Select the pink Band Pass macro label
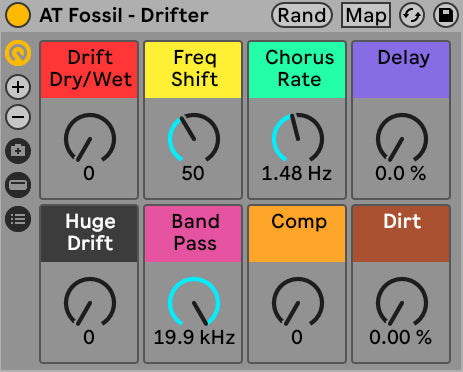Image resolution: width=463 pixels, height=372 pixels. [x=193, y=234]
